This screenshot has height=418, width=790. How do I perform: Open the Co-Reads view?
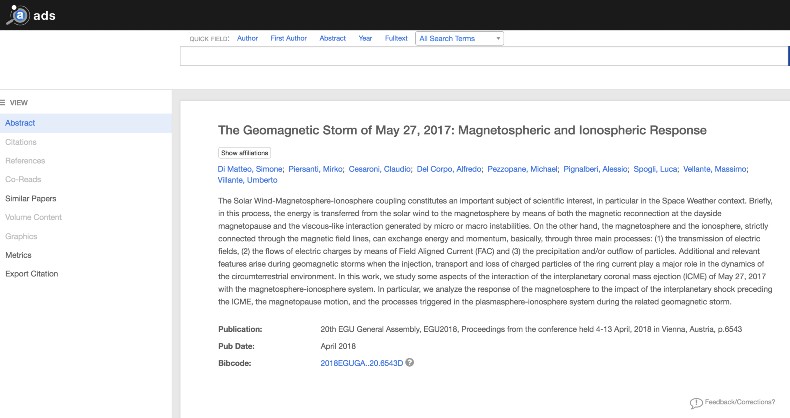coord(23,179)
